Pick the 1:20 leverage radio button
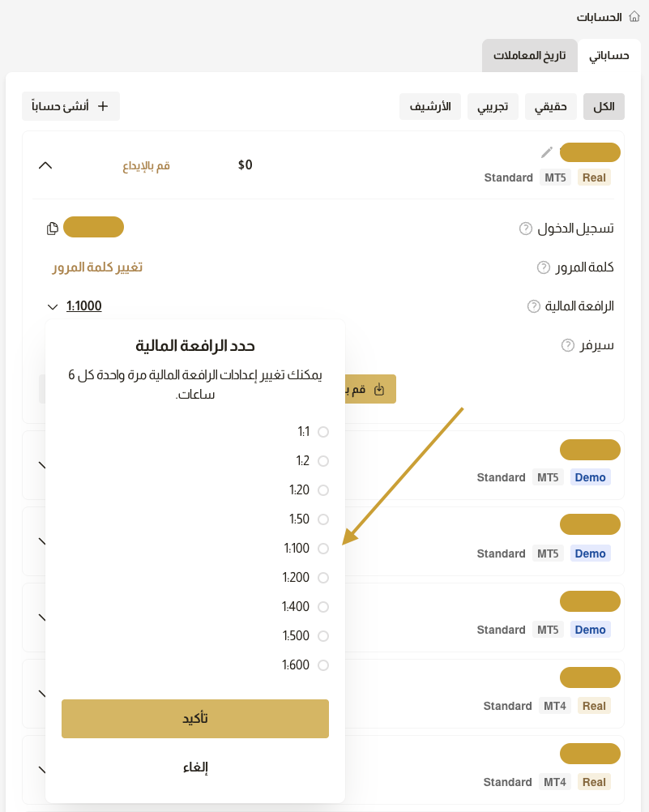Viewport: 649px width, 812px height. point(323,490)
